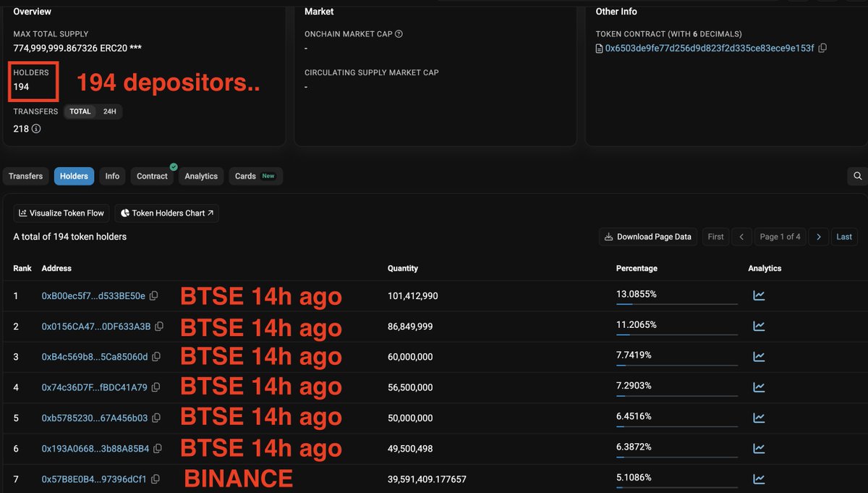Click the 218 transfers count

pyautogui.click(x=21, y=129)
